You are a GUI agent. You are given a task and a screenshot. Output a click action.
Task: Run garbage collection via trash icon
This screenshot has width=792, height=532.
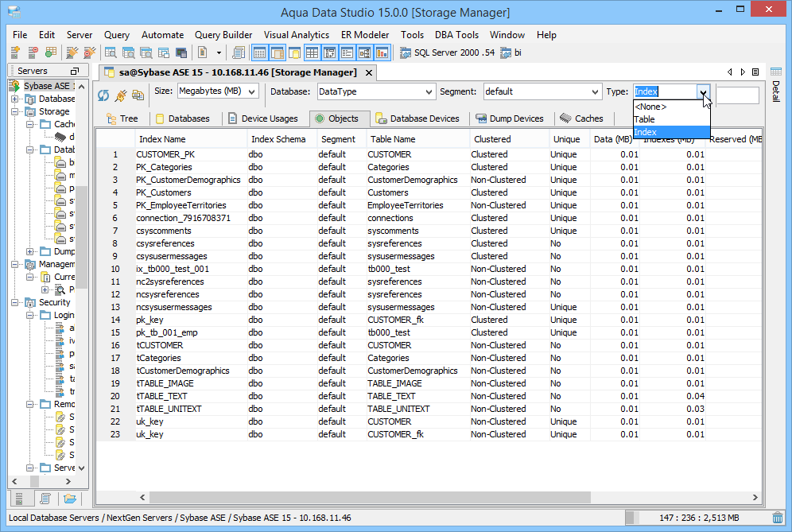[x=778, y=518]
